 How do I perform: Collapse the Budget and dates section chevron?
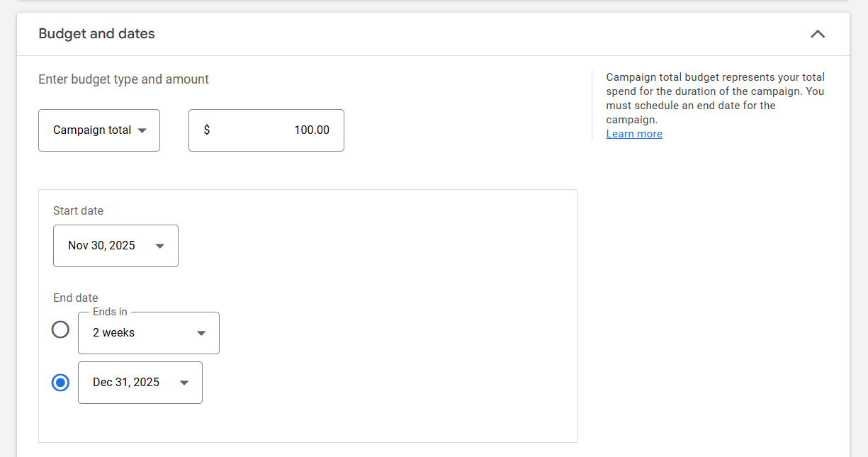coord(818,34)
